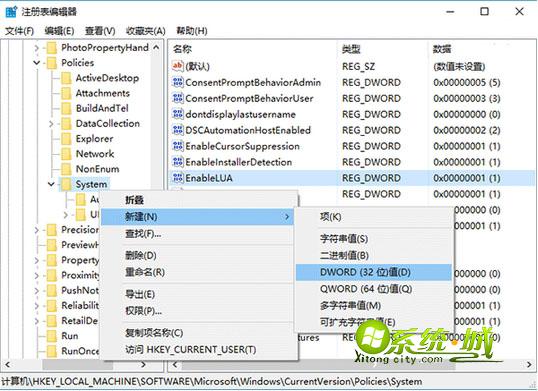Image resolution: width=538 pixels, height=391 pixels.
Task: Open the 收藏夹(A) menu
Action: [x=145, y=31]
